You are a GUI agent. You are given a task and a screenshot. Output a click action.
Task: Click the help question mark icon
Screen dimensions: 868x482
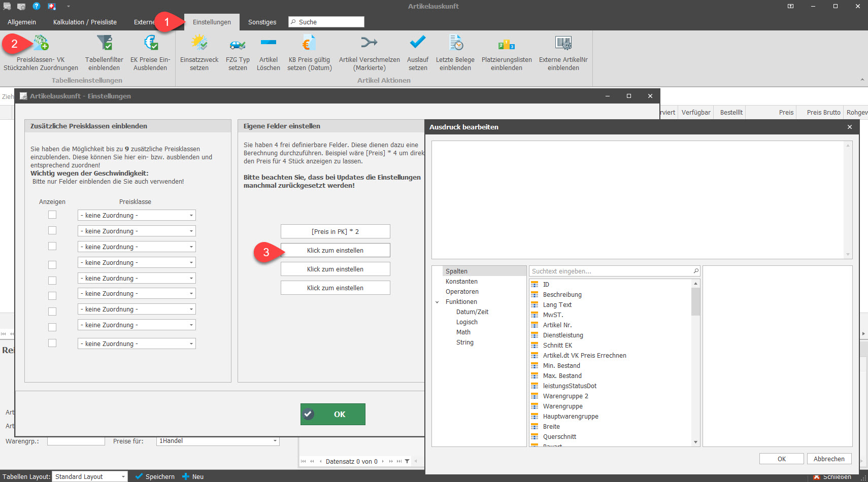[x=36, y=6]
